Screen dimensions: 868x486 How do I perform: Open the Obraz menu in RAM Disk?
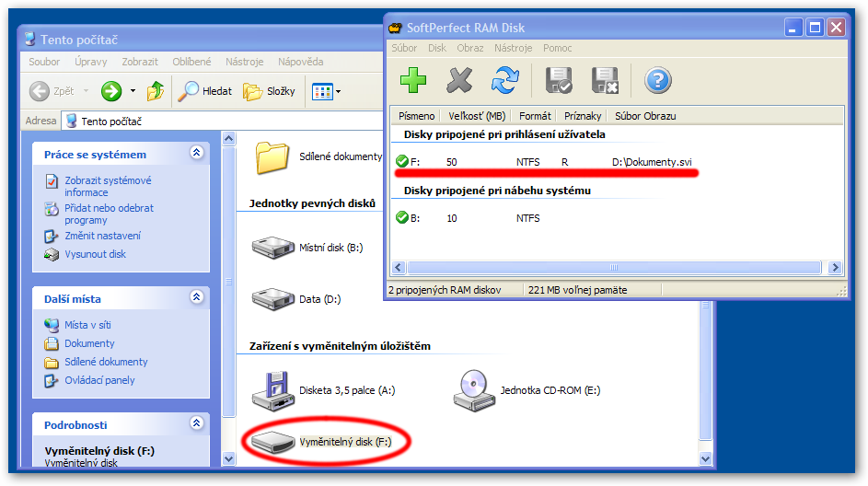tap(470, 48)
